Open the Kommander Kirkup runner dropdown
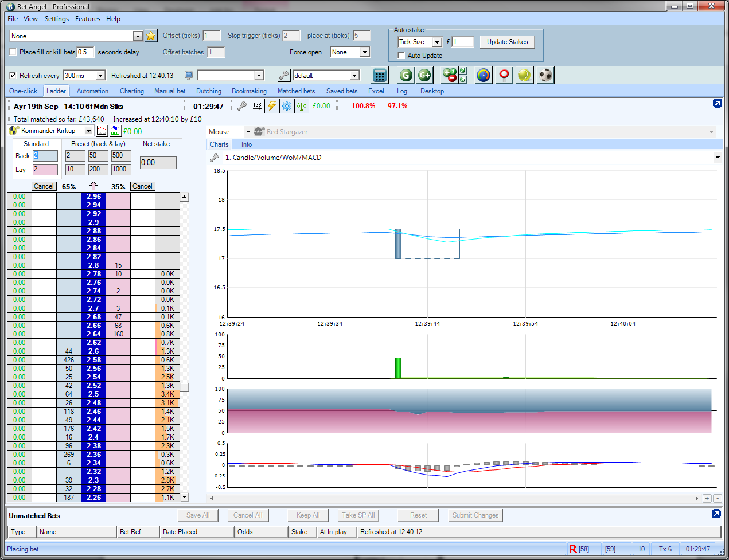The height and width of the screenshot is (560, 729). coord(88,131)
